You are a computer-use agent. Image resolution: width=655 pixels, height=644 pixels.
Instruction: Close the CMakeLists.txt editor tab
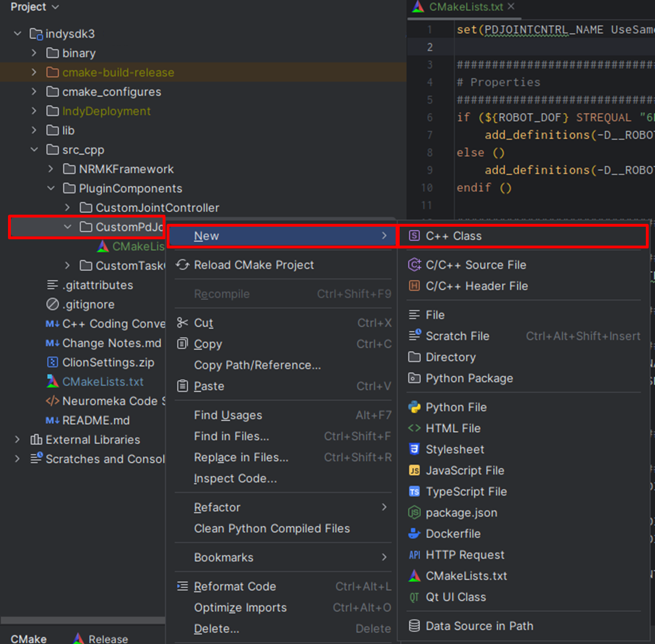click(x=511, y=7)
